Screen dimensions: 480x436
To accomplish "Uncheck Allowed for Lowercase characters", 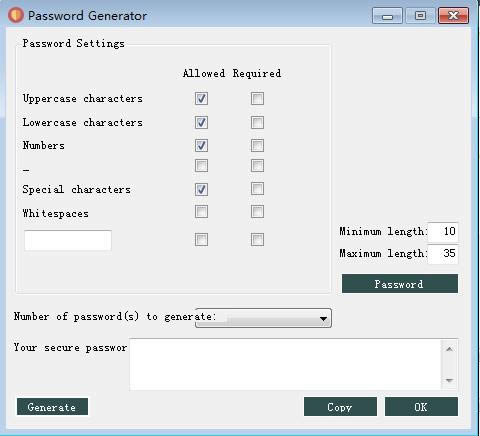I will [x=201, y=122].
